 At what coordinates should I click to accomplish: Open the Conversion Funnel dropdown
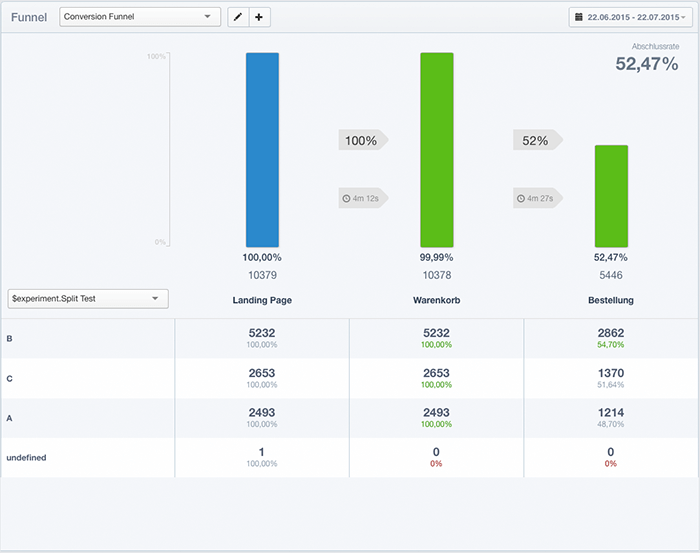click(x=140, y=17)
